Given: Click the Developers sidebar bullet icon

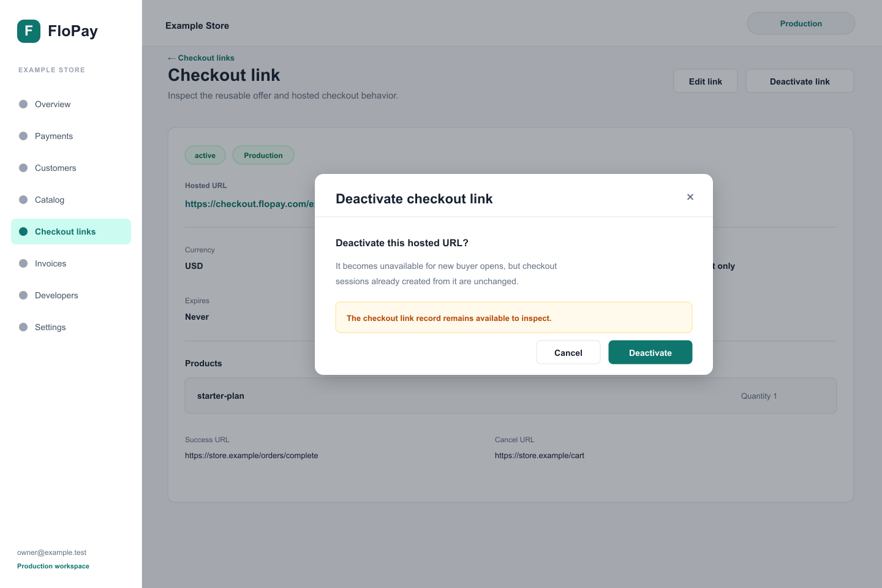Looking at the screenshot, I should click(23, 295).
